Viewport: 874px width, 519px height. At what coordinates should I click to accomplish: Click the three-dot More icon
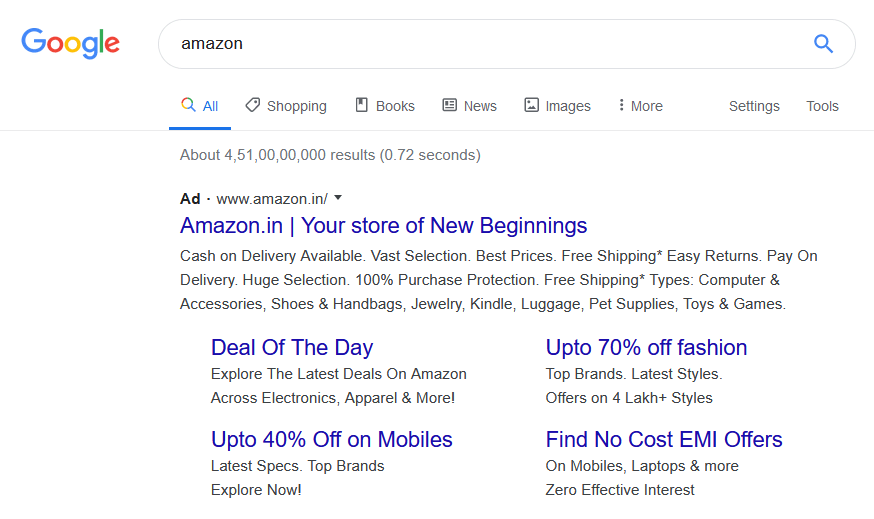coord(621,105)
